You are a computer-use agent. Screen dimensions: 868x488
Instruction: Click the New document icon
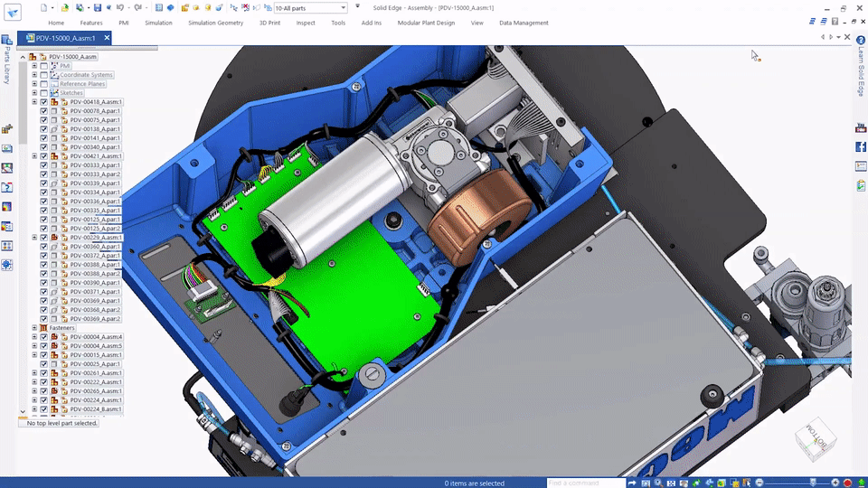[43, 8]
